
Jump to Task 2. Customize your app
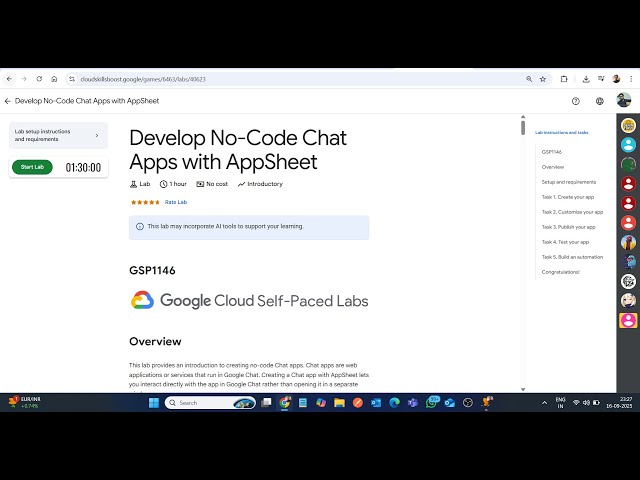click(x=572, y=212)
